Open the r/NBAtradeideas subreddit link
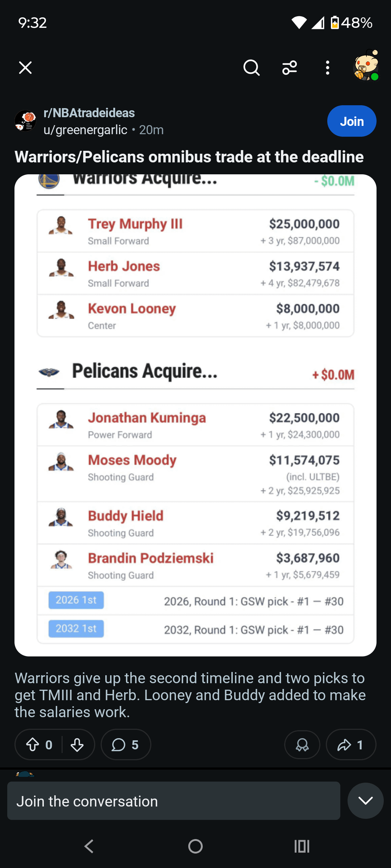The height and width of the screenshot is (868, 391). pos(89,113)
